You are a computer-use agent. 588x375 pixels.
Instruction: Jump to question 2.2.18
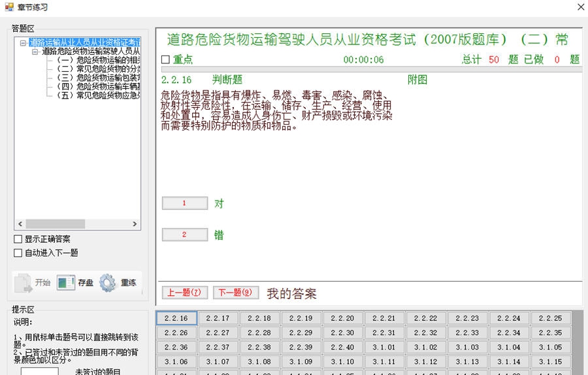(259, 318)
